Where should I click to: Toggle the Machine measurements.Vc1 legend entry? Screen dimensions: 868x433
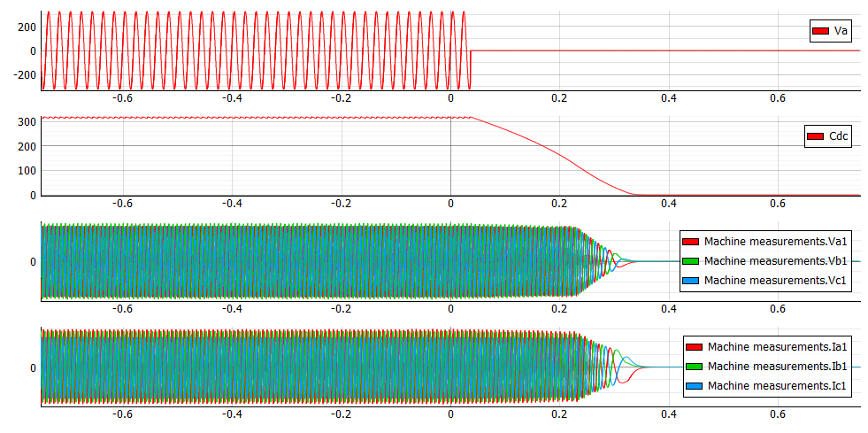click(776, 280)
